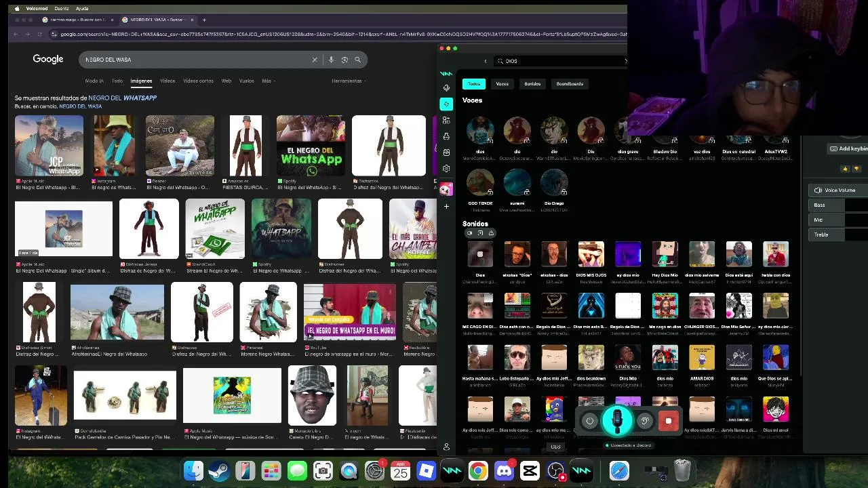Open Safari from the dock
This screenshot has height=488, width=868.
[x=619, y=470]
